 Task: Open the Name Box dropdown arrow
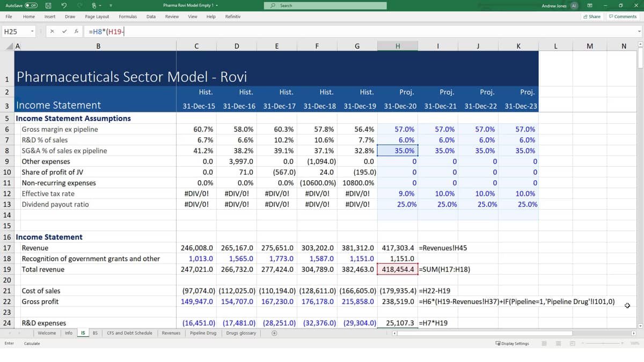click(x=32, y=32)
